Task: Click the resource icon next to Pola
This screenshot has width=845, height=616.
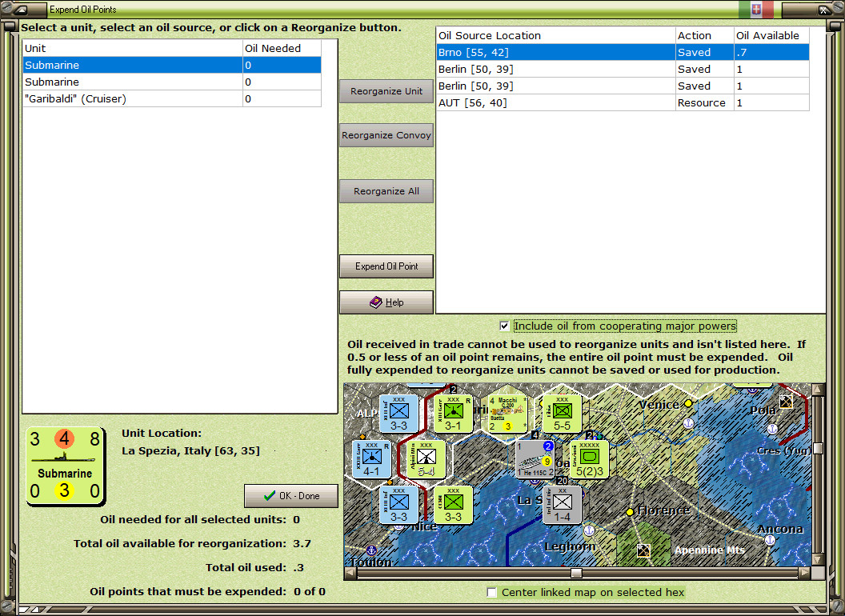Action: click(x=787, y=402)
